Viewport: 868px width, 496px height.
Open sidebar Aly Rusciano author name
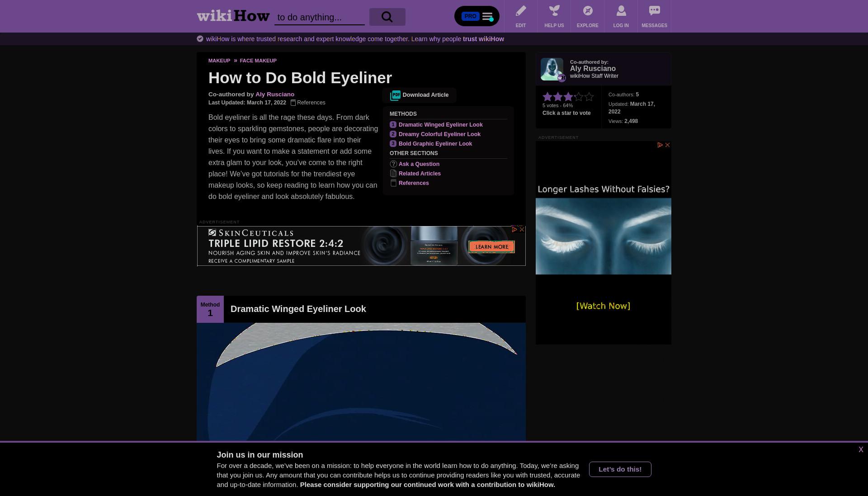pyautogui.click(x=593, y=69)
